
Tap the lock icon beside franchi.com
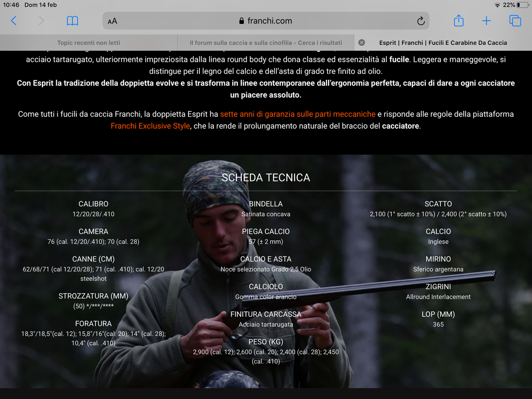click(x=242, y=20)
